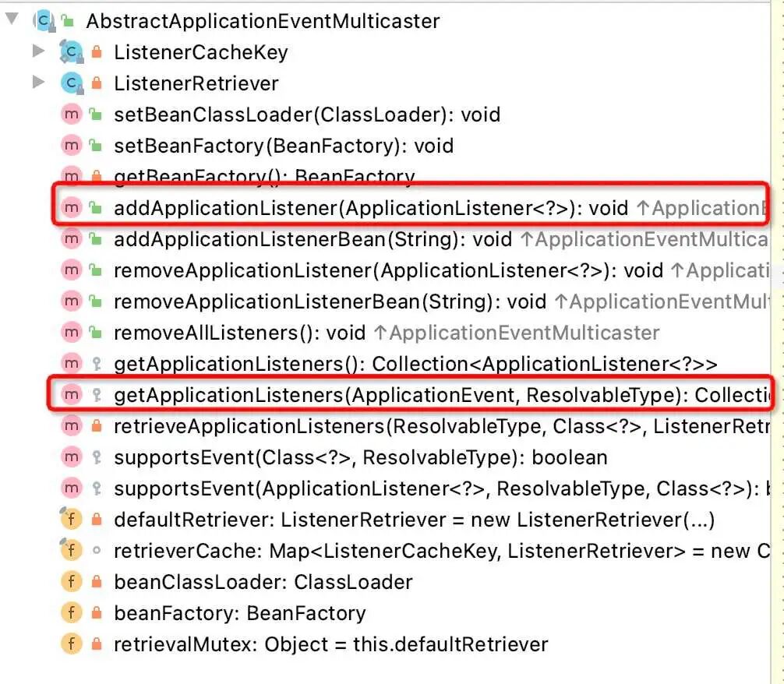Click the beanFactory field icon
784x684 pixels.
point(72,612)
